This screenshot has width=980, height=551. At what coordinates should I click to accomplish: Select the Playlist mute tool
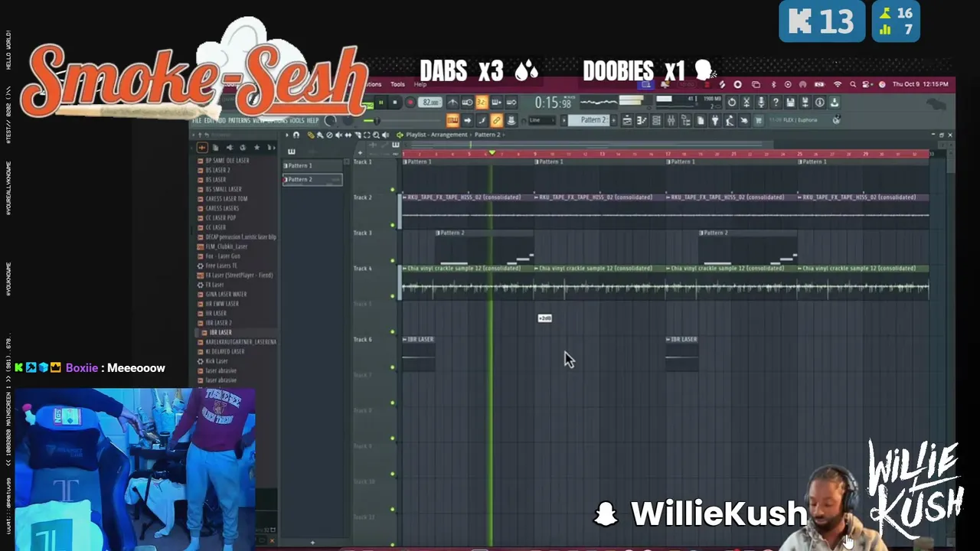click(338, 135)
